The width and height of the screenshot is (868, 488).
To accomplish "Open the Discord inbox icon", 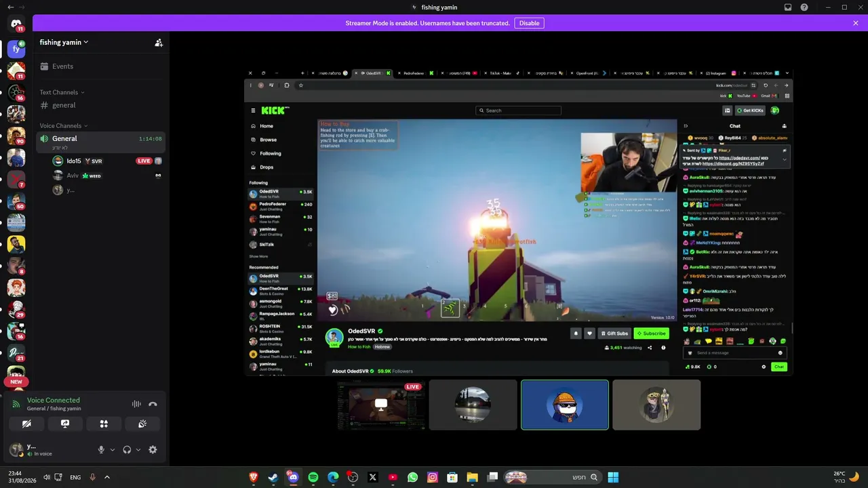I will point(788,7).
